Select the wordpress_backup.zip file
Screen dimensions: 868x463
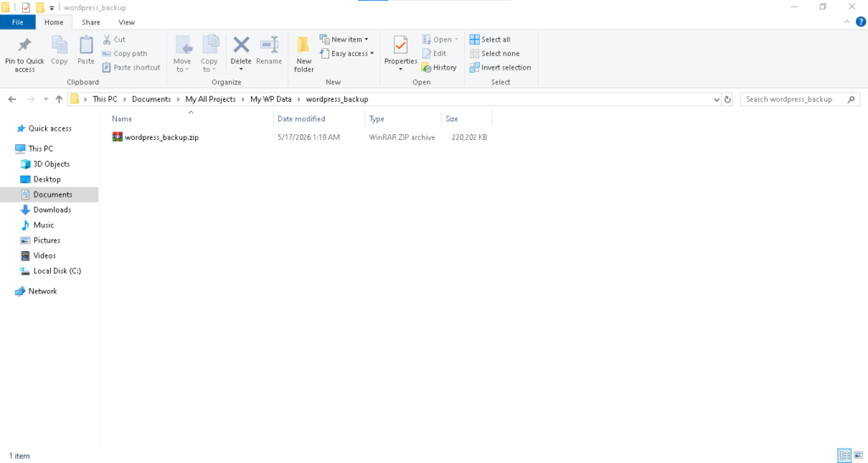[x=155, y=137]
